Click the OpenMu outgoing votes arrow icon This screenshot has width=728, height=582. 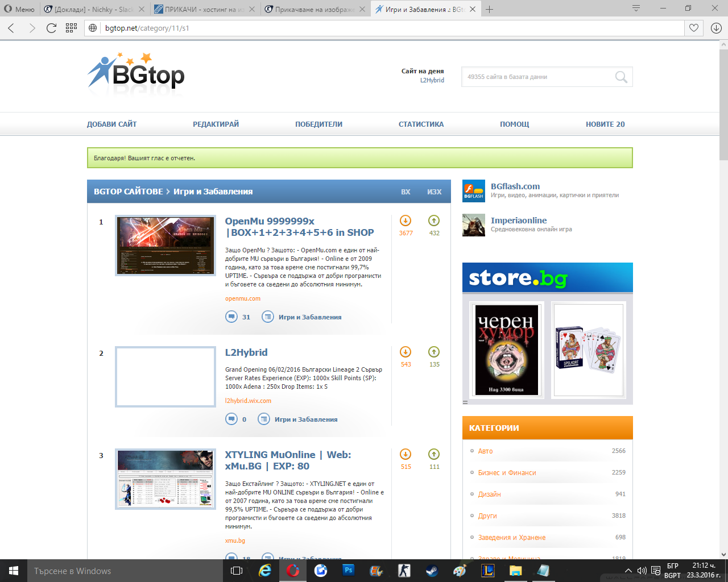tap(434, 221)
